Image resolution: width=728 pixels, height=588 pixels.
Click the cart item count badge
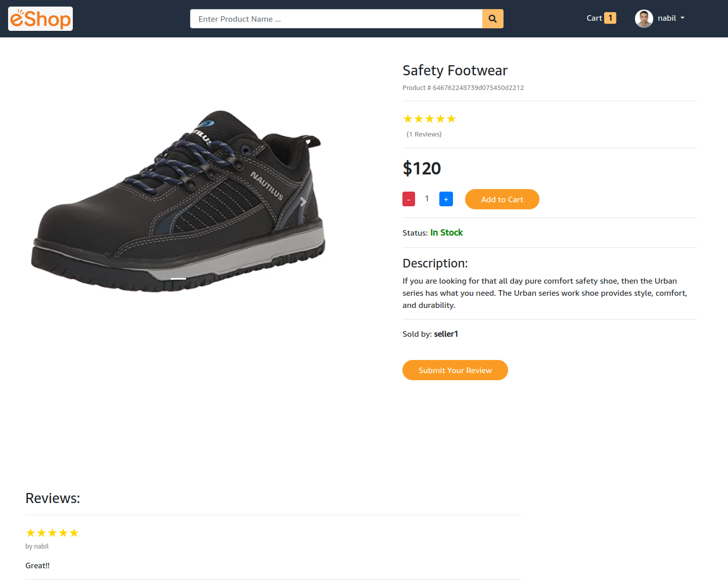[610, 18]
